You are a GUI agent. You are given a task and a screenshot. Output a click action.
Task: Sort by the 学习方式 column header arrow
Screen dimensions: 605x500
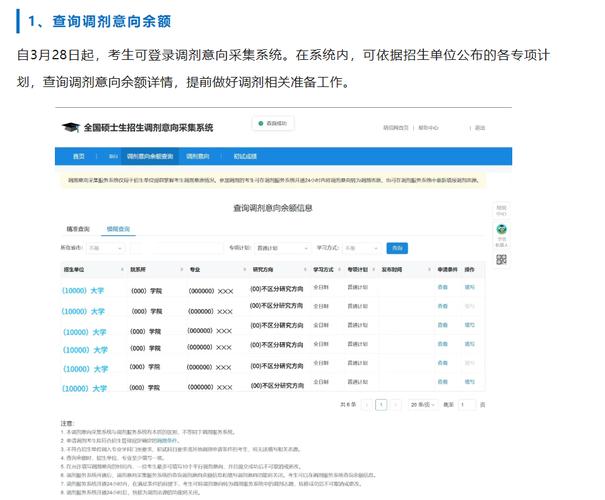click(340, 269)
